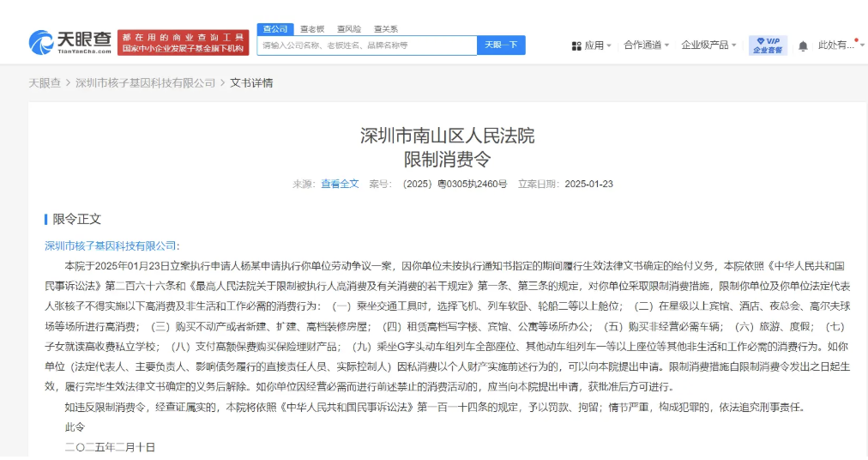The height and width of the screenshot is (460, 868).
Task: Click the apps grid icon
Action: point(576,45)
